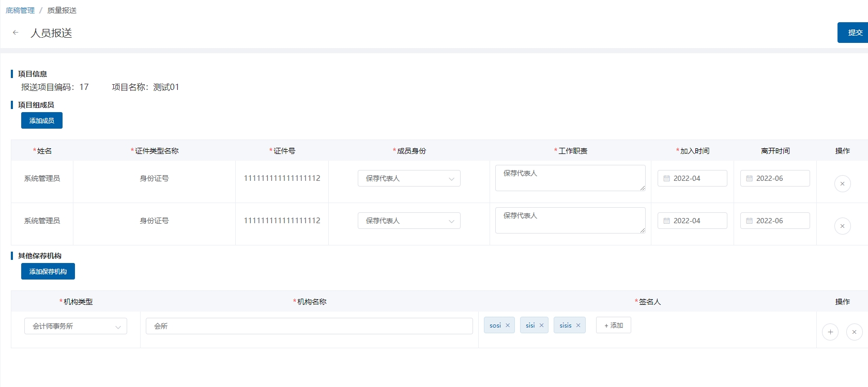Click the 签名人 column header
Image resolution: width=868 pixels, height=387 pixels.
pos(648,302)
